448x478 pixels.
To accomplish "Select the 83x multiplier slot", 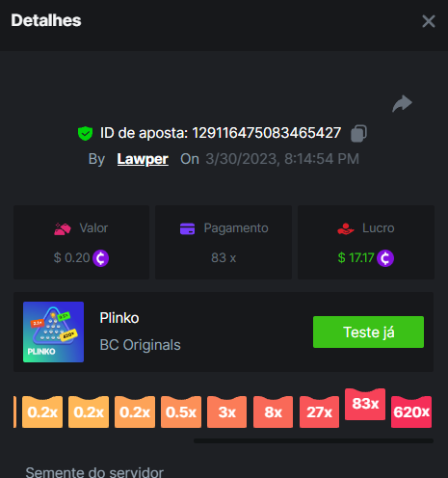I will coord(365,404).
